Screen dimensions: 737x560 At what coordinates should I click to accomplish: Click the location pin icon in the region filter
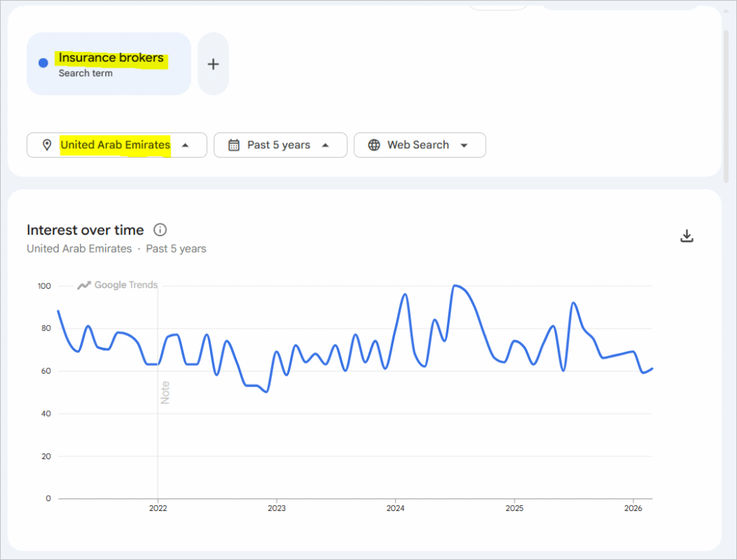[47, 145]
